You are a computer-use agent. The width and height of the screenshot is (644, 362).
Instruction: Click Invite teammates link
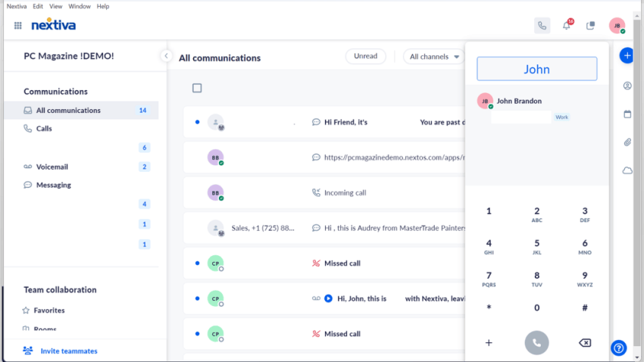point(69,351)
